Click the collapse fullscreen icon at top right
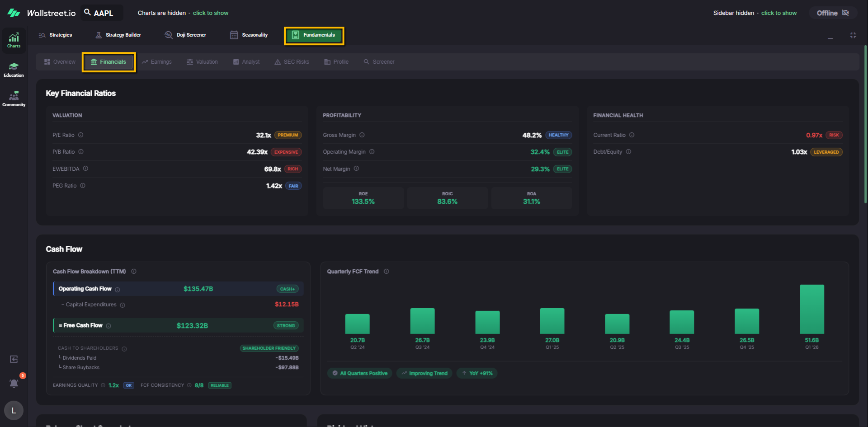 (x=853, y=35)
